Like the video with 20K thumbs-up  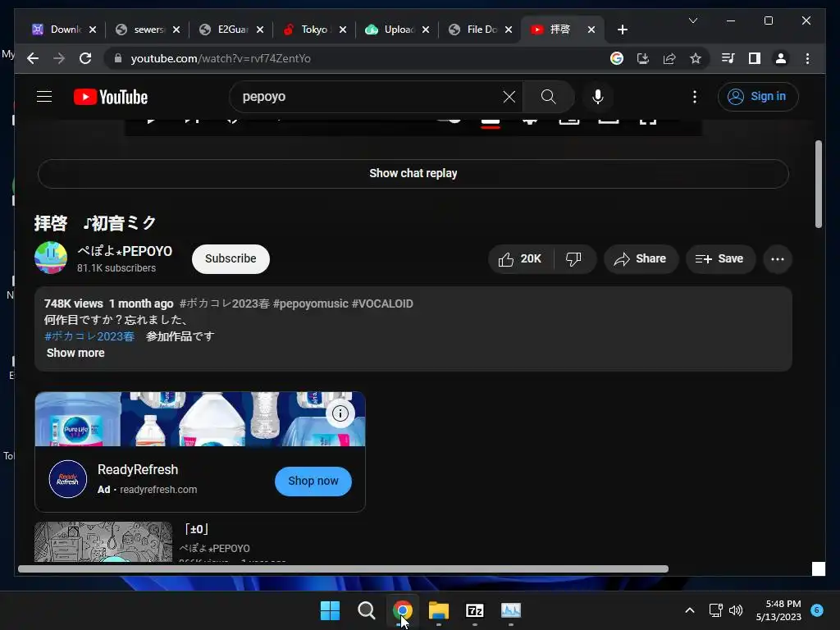pyautogui.click(x=520, y=259)
